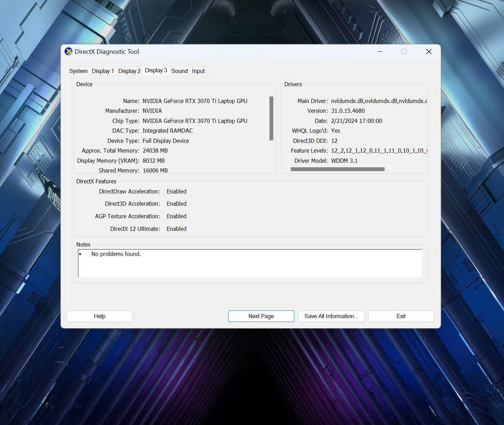Click the Chip Type GPU value
The height and width of the screenshot is (425, 504).
195,121
